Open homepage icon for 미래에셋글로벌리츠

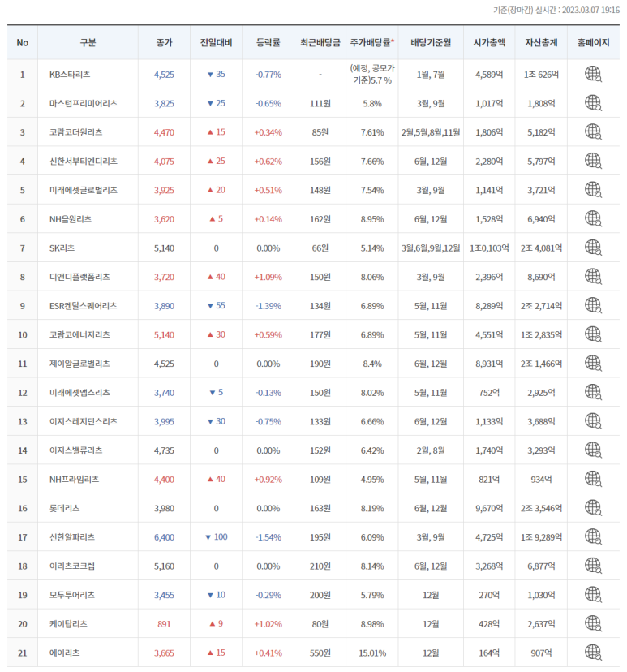point(593,190)
